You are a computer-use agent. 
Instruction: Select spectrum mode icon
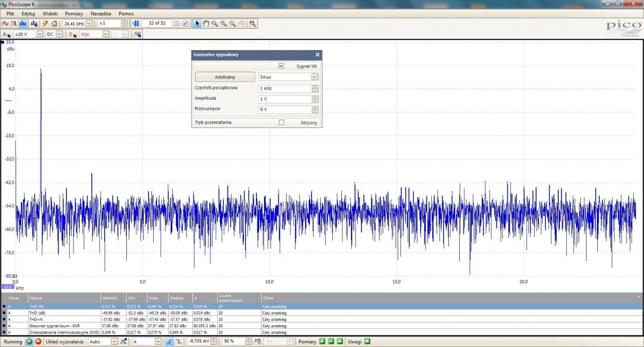click(23, 23)
